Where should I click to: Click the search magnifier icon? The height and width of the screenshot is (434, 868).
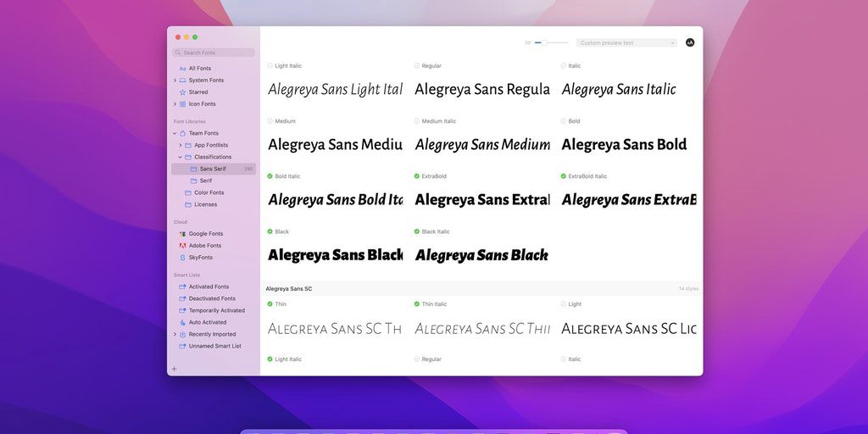(178, 53)
